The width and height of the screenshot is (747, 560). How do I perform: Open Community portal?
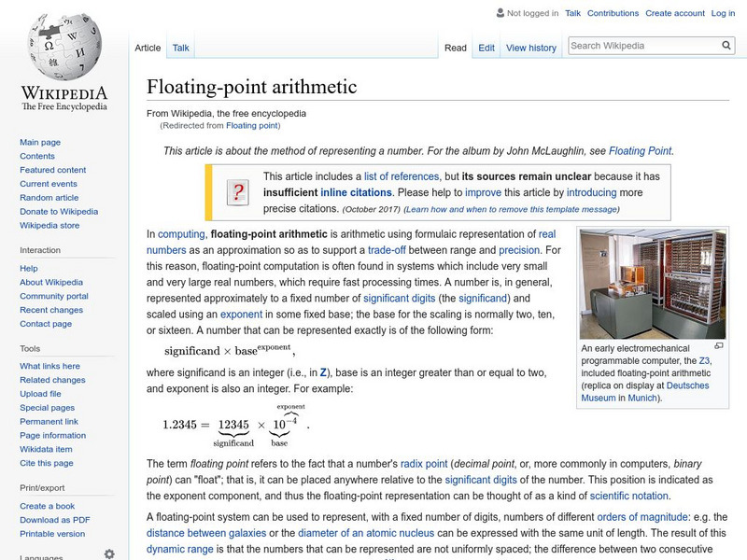[54, 296]
